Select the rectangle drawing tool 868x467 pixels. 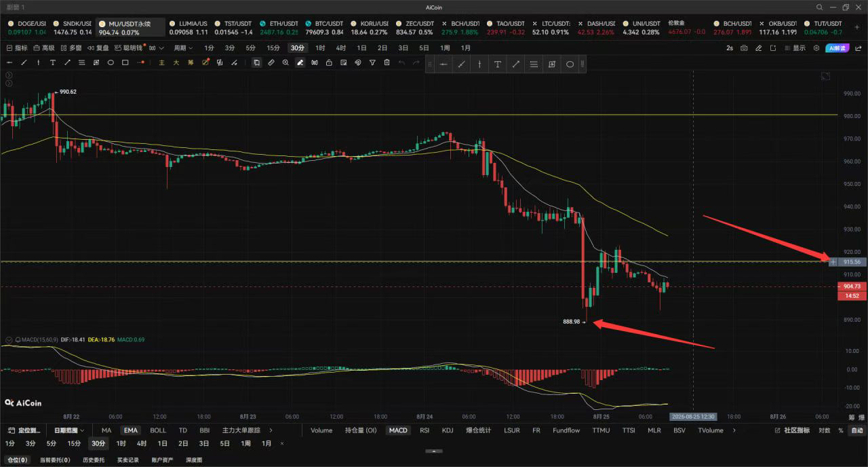pyautogui.click(x=125, y=62)
